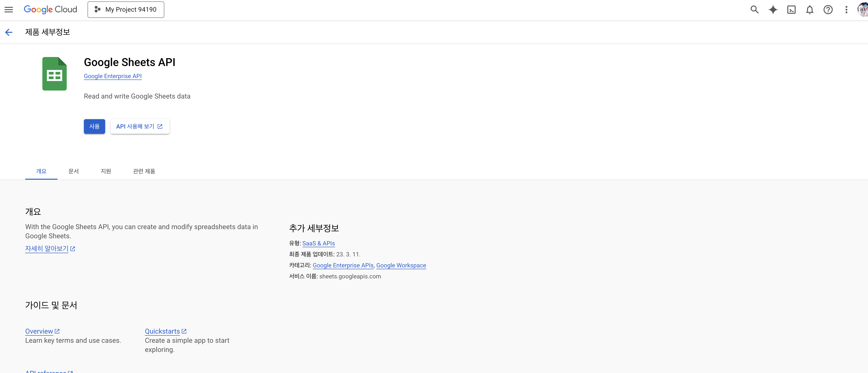Open the help question mark icon
The width and height of the screenshot is (868, 373).
pos(828,9)
